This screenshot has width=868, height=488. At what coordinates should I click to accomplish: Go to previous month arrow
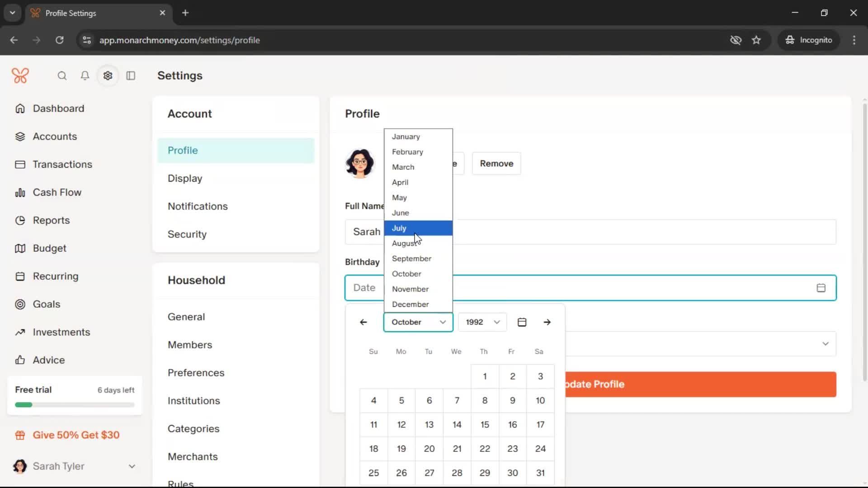tap(363, 322)
